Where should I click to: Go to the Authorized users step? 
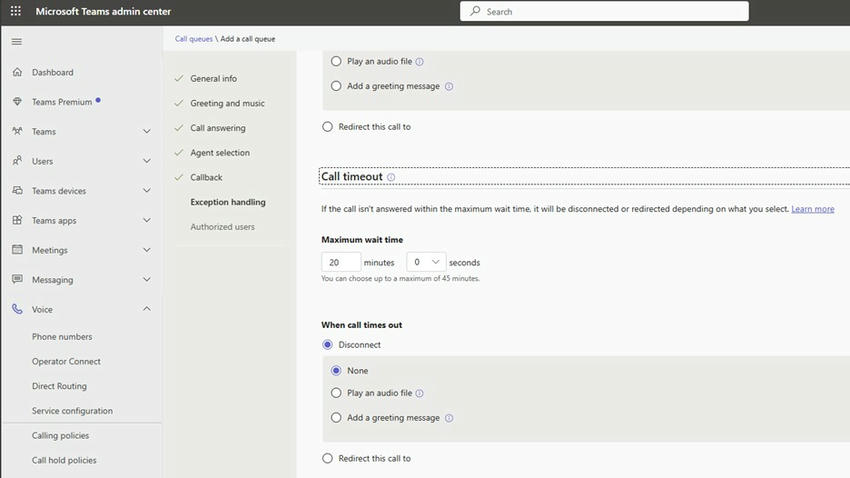(222, 227)
